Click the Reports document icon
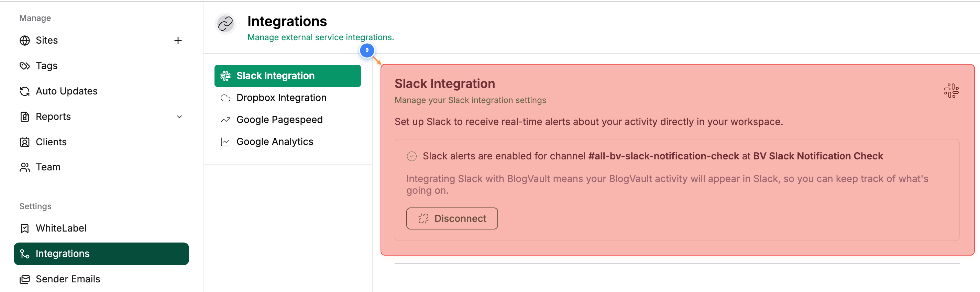Screen dimensions: 980x292 pos(25,116)
